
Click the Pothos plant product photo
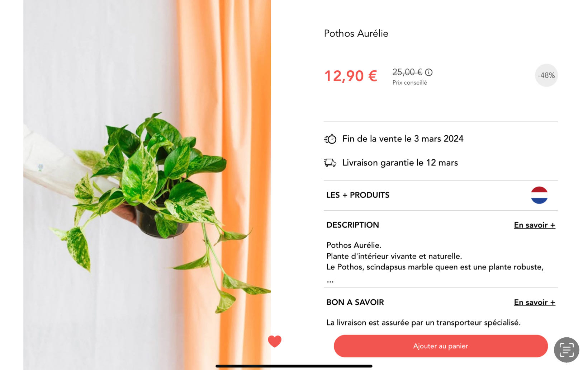click(147, 185)
